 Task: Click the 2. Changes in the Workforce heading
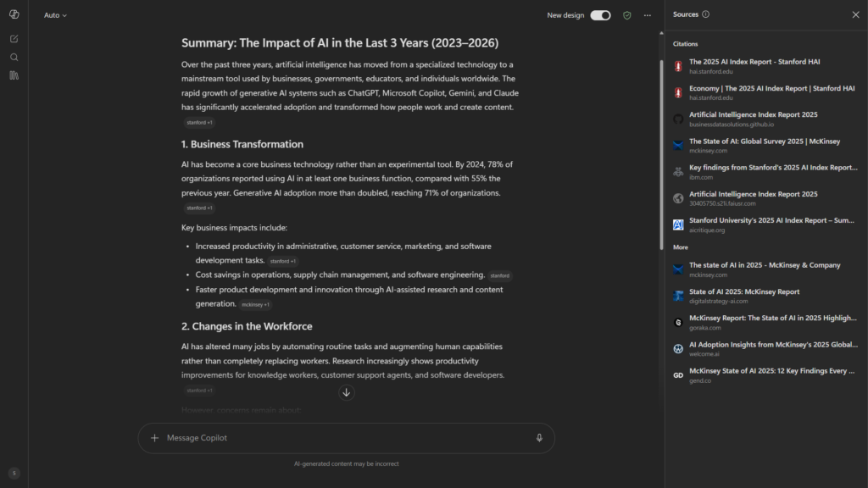point(247,326)
